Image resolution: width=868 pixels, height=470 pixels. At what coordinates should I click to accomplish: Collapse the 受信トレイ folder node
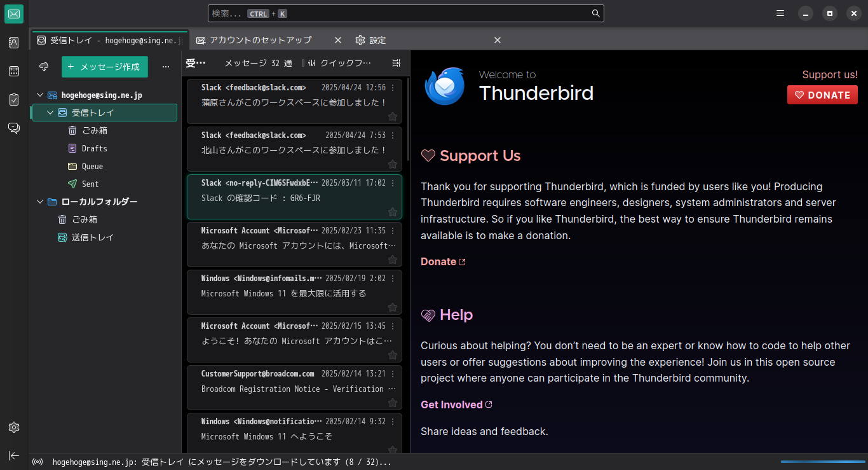[51, 113]
